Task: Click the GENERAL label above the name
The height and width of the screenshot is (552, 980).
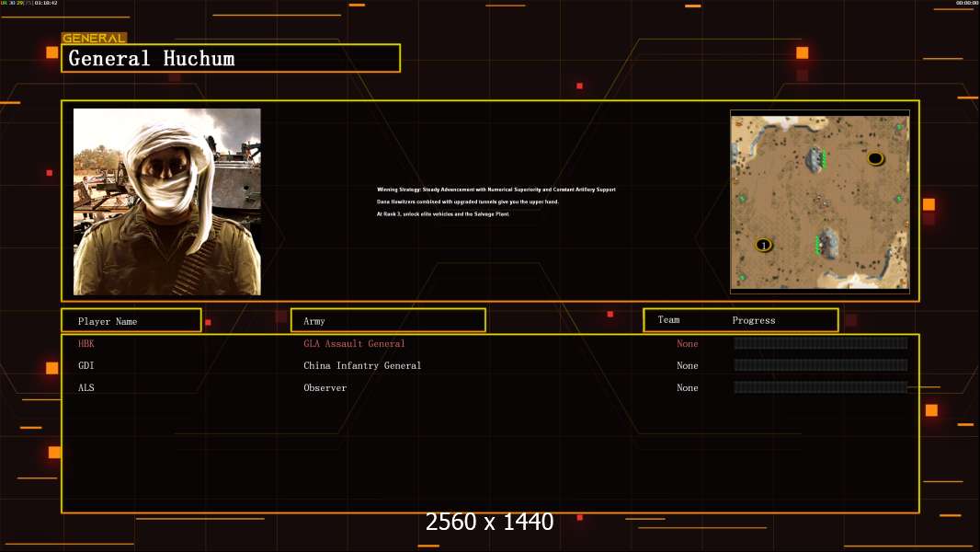Action: (x=95, y=38)
